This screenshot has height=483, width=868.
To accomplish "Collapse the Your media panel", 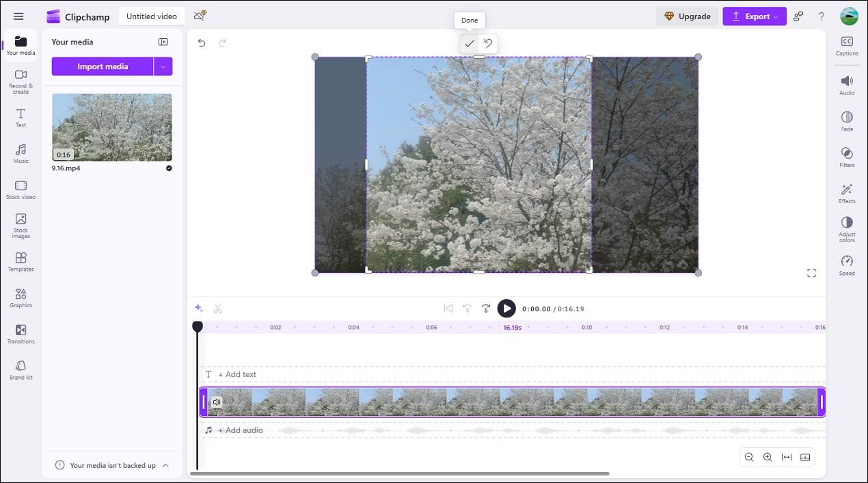I will click(x=163, y=41).
